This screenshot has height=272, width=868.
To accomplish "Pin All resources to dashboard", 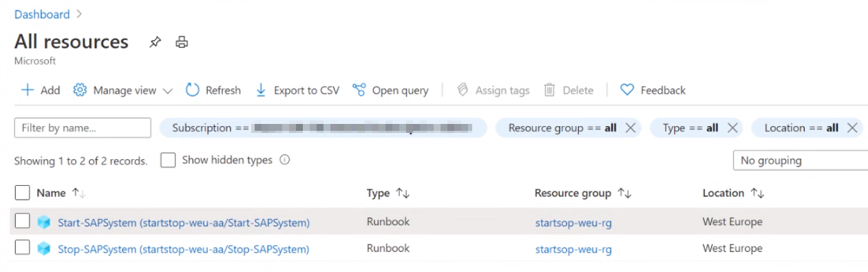I will click(156, 42).
